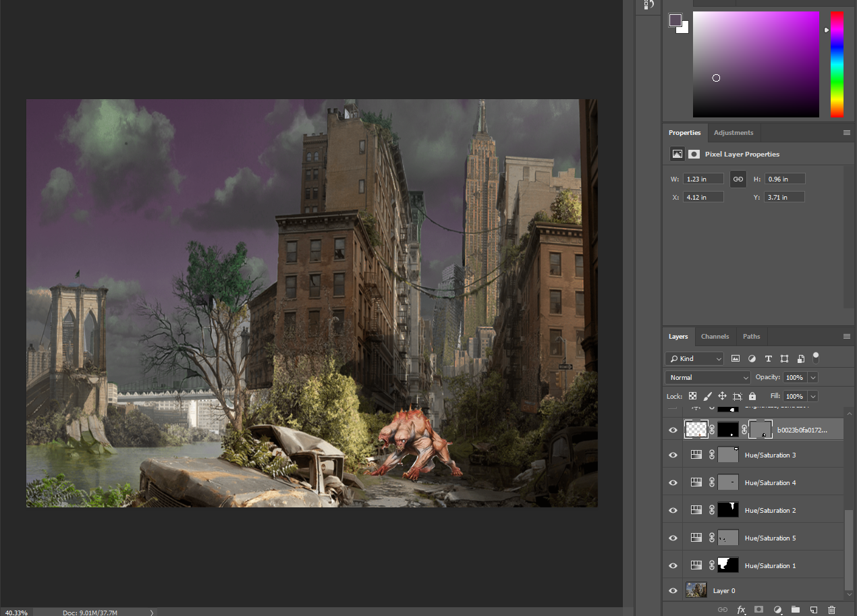857x616 pixels.
Task: Filter layers by pixel layers
Action: pyautogui.click(x=736, y=359)
